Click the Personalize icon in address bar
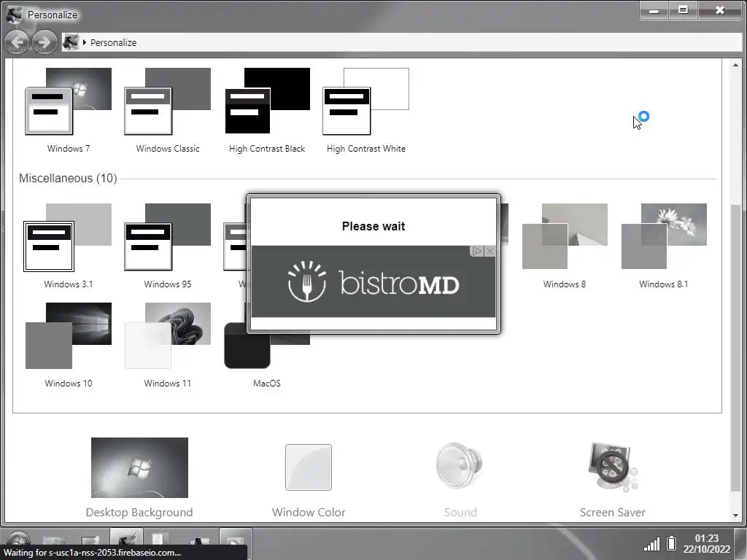747x560 pixels. pyautogui.click(x=71, y=42)
